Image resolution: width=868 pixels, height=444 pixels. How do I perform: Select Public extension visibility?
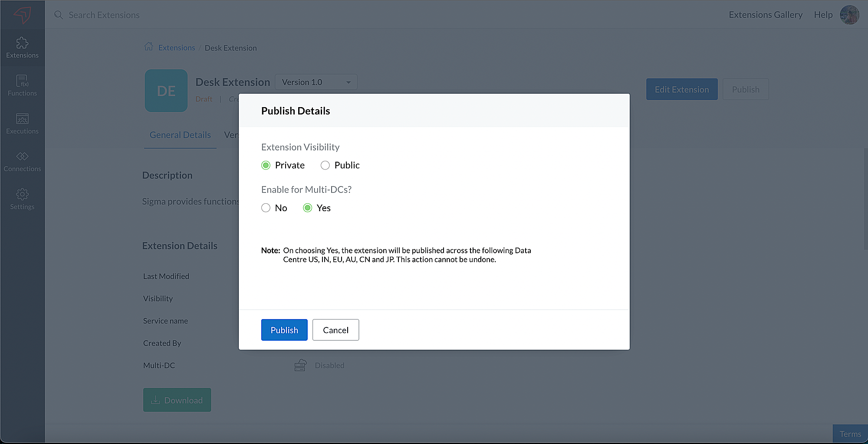coord(325,165)
